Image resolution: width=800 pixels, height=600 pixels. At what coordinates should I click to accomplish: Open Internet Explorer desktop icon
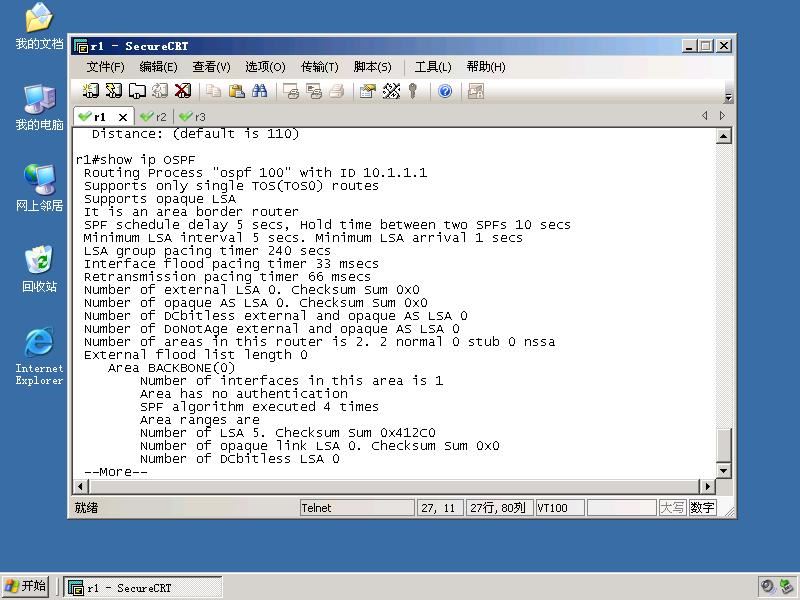pos(39,357)
